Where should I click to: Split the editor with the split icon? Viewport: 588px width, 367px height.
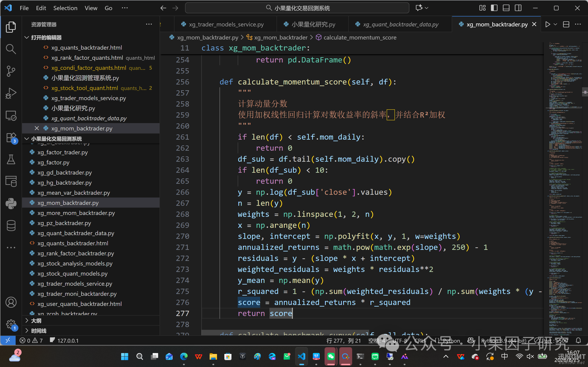click(x=566, y=24)
